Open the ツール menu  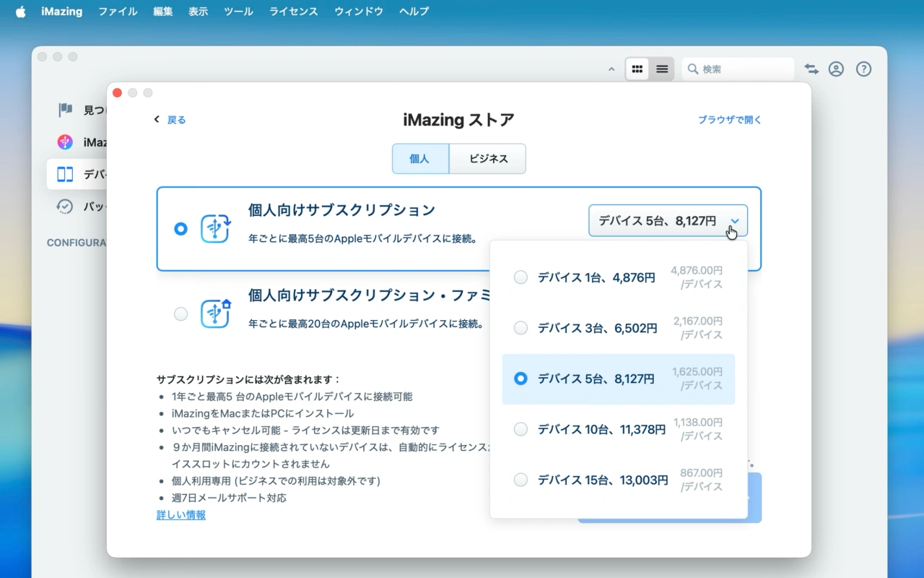click(238, 12)
